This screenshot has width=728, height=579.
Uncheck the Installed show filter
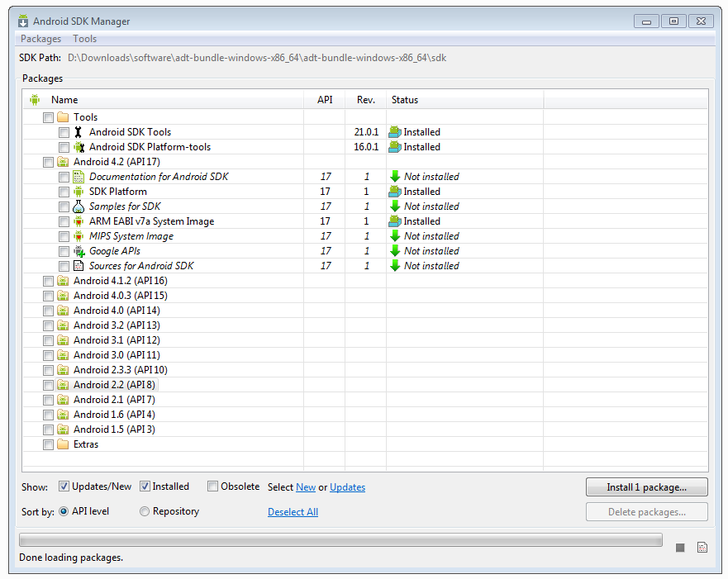tap(145, 486)
